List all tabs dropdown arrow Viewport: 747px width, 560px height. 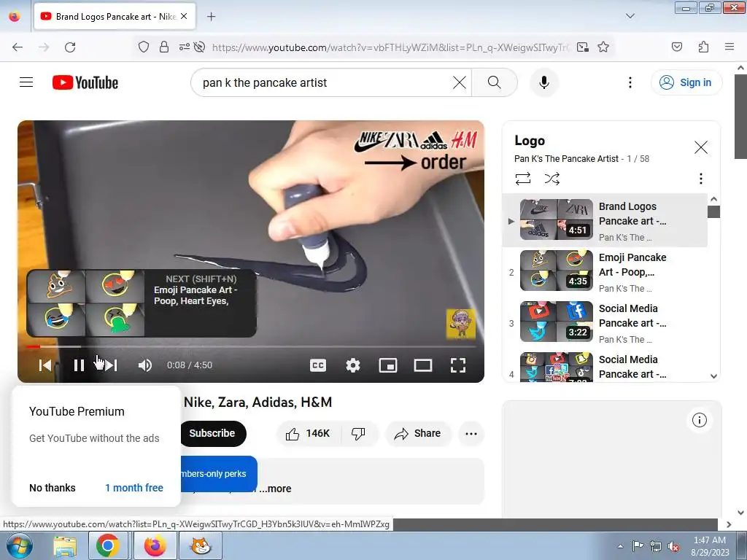pos(630,16)
